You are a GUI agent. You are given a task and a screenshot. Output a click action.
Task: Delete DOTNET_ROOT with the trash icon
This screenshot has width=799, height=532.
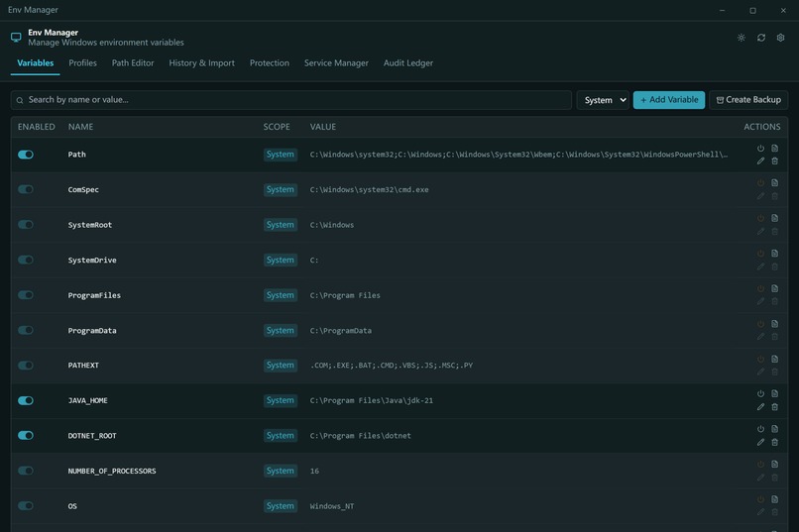click(774, 442)
